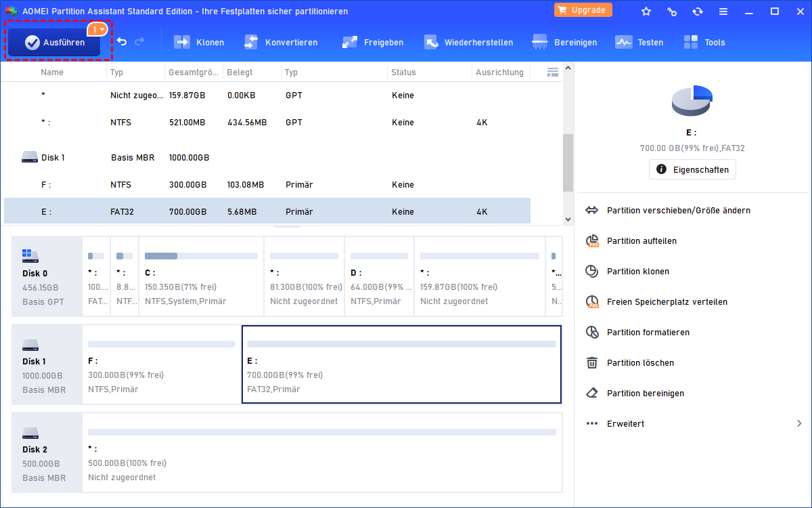
Task: Click the Tools grid toolbar icon
Action: click(x=691, y=42)
